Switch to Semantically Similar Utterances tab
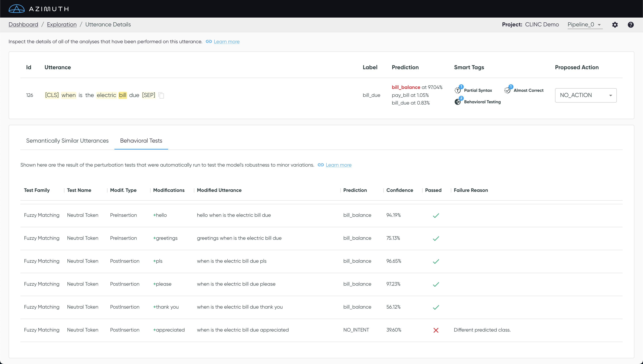Image resolution: width=643 pixels, height=364 pixels. click(67, 141)
